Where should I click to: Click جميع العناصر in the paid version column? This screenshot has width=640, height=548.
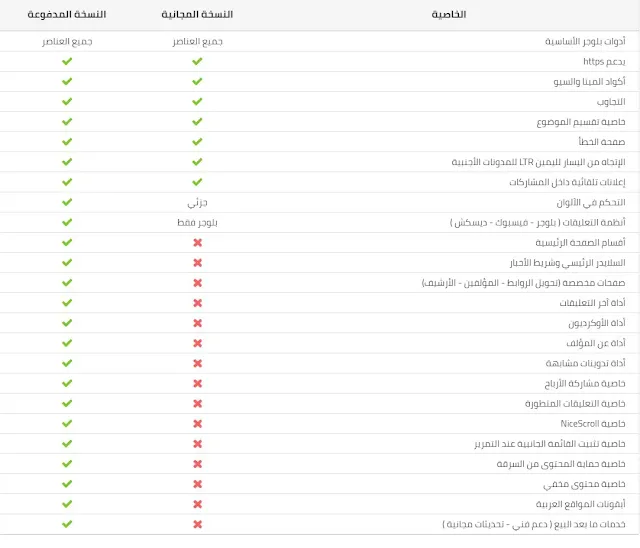[x=67, y=41]
